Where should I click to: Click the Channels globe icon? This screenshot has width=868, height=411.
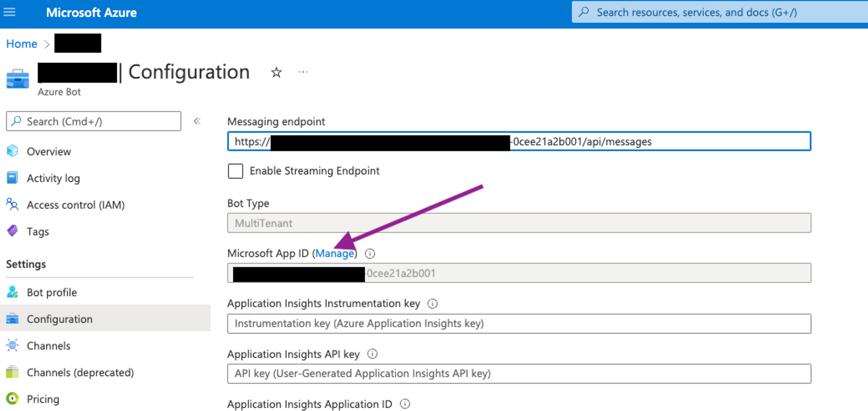click(13, 345)
